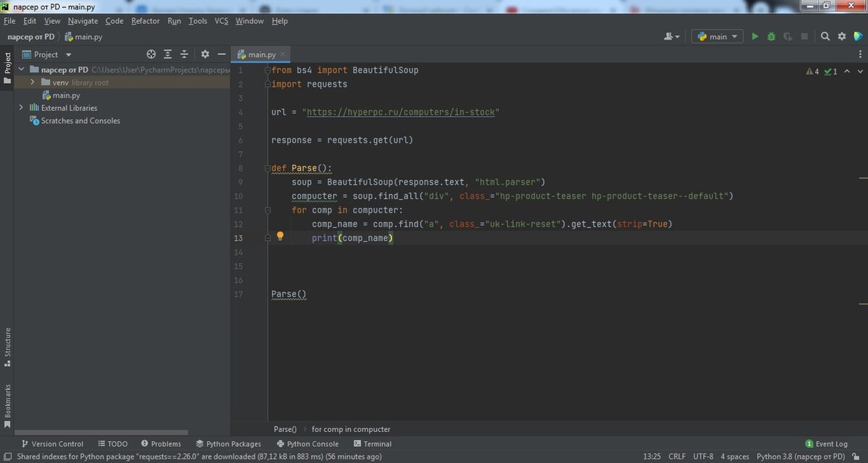Open Project panel options gear

[205, 54]
